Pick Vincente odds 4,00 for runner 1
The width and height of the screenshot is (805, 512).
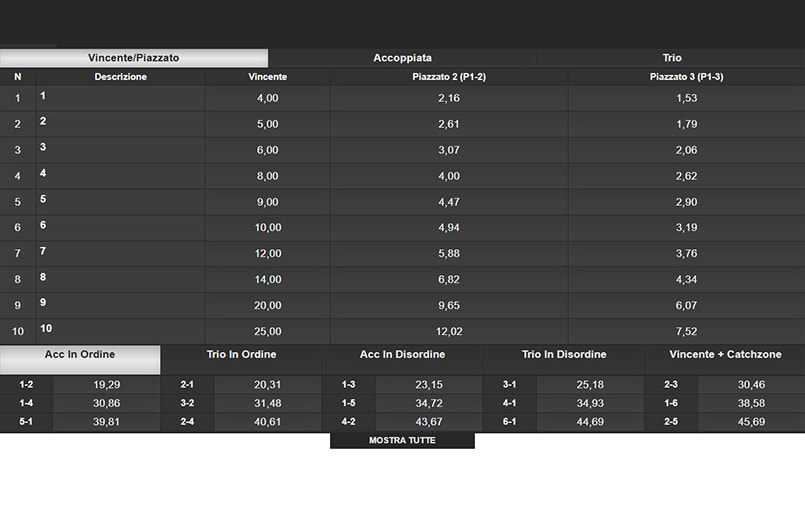[267, 98]
